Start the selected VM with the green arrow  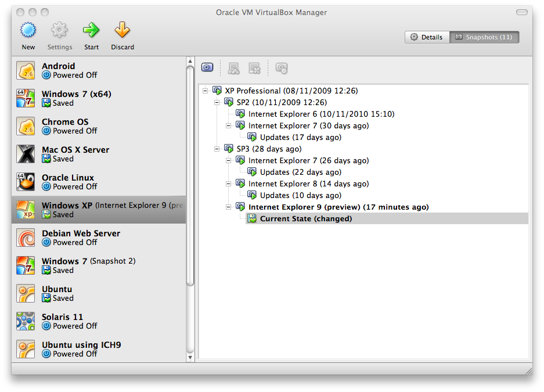click(x=91, y=30)
